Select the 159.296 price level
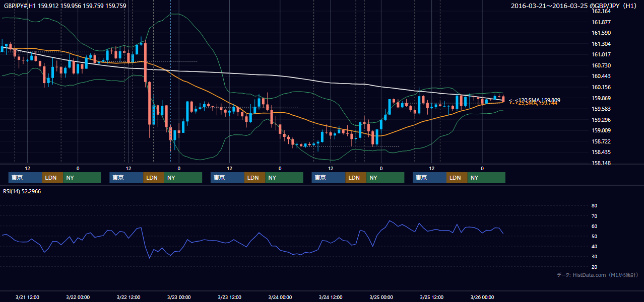Image resolution: width=644 pixels, height=302 pixels. coord(601,120)
